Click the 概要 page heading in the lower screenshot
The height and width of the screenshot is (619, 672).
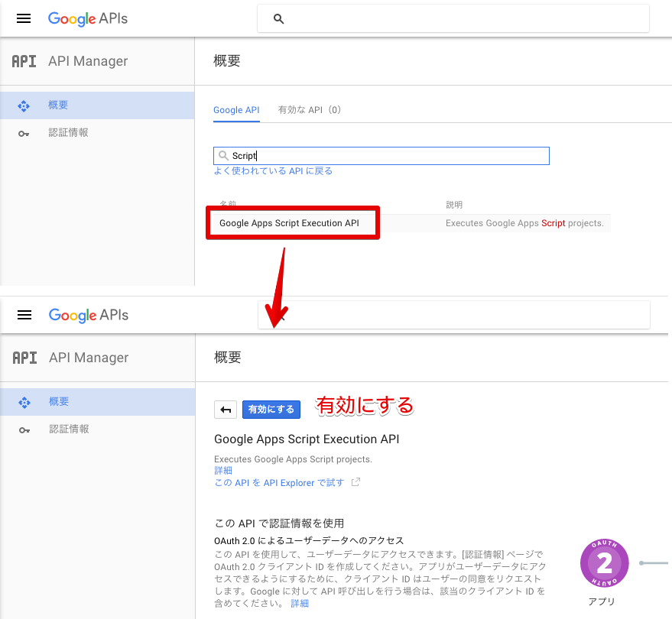[228, 358]
